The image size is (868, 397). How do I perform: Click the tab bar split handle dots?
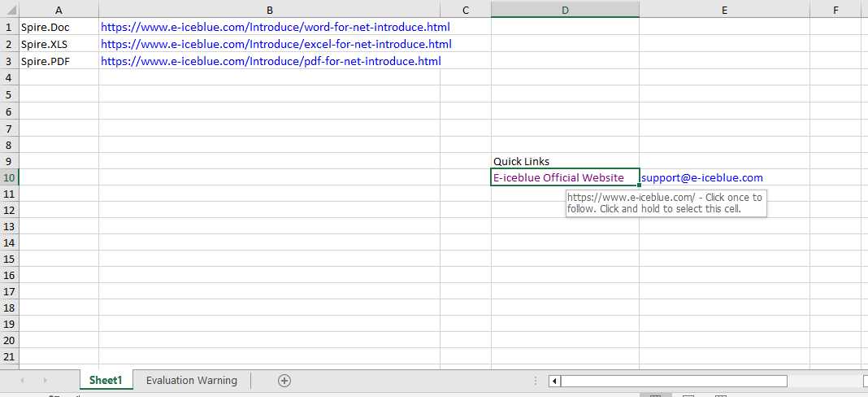(x=536, y=381)
